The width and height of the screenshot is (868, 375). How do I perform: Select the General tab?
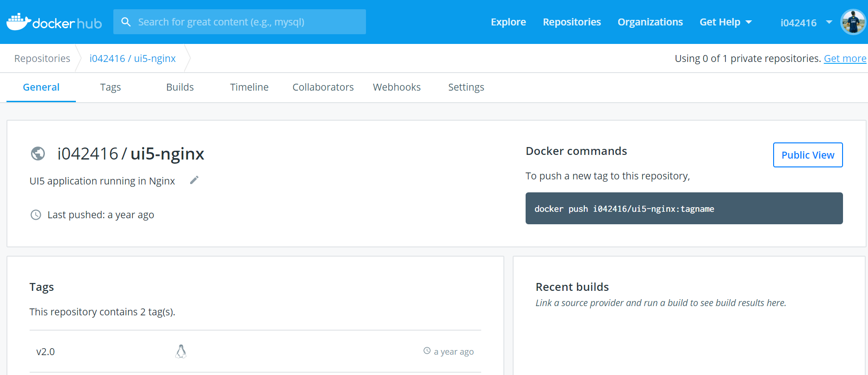click(41, 87)
